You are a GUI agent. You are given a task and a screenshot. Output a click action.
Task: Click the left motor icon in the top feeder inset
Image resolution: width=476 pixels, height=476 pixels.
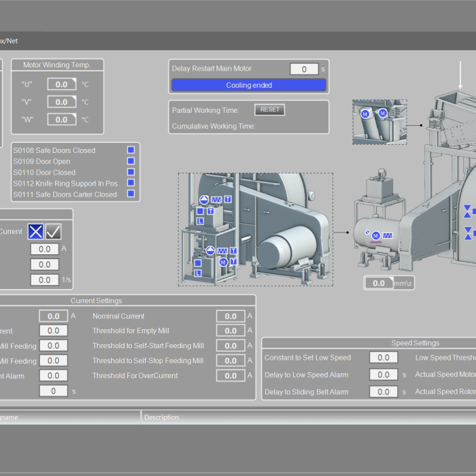pyautogui.click(x=365, y=114)
